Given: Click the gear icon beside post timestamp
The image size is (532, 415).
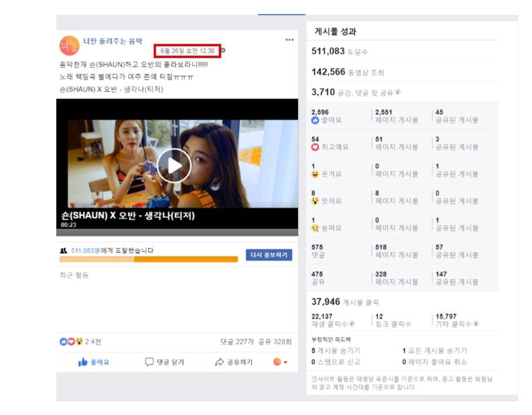Looking at the screenshot, I should coord(223,51).
